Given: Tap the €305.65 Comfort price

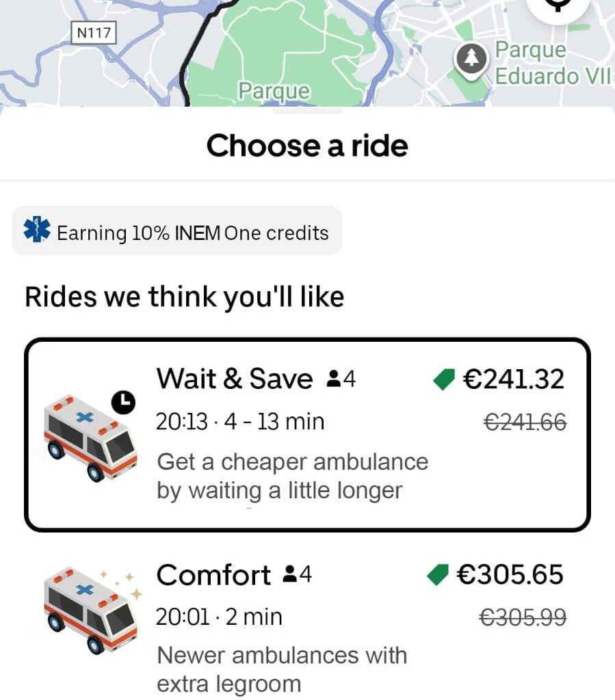Looking at the screenshot, I should [510, 575].
